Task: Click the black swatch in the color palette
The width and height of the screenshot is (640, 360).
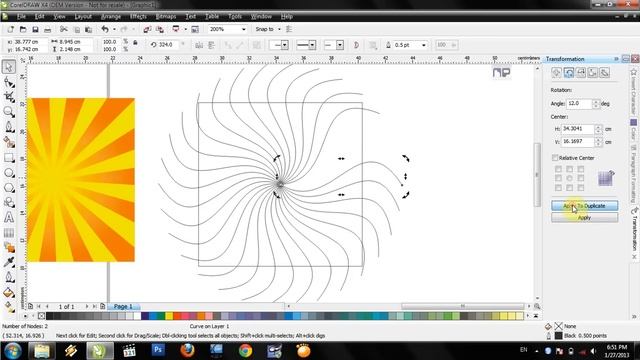Action: coord(50,316)
